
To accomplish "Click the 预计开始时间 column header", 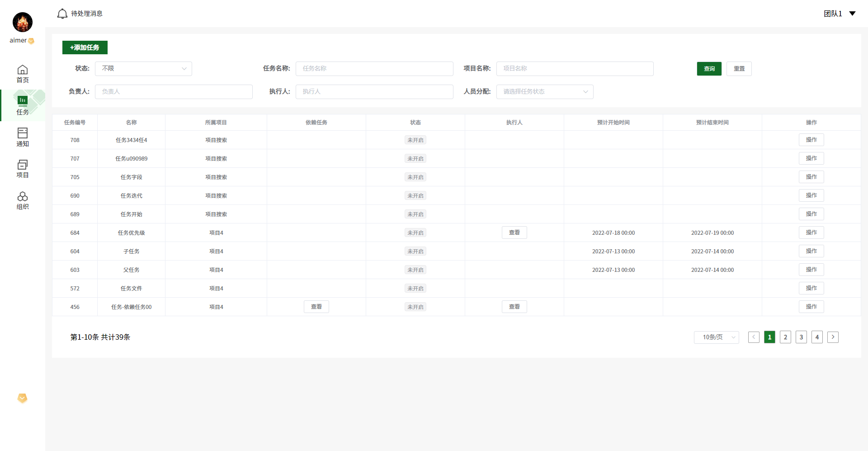I will coord(613,123).
